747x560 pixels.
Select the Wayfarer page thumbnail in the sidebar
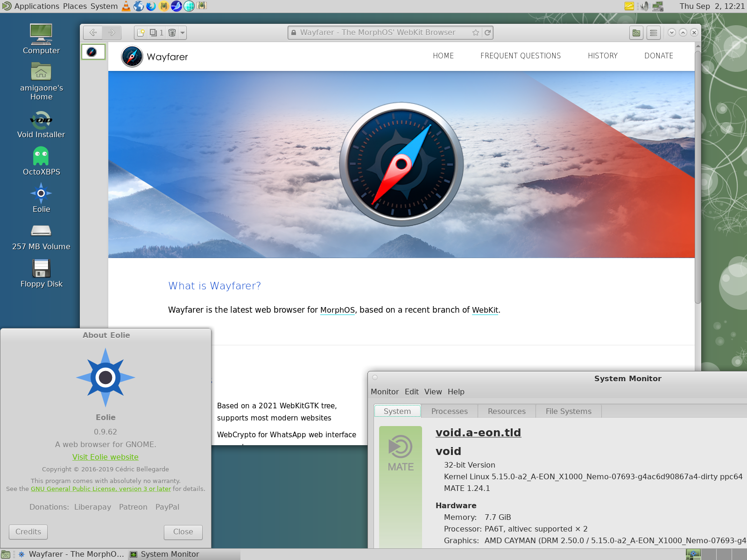click(93, 52)
